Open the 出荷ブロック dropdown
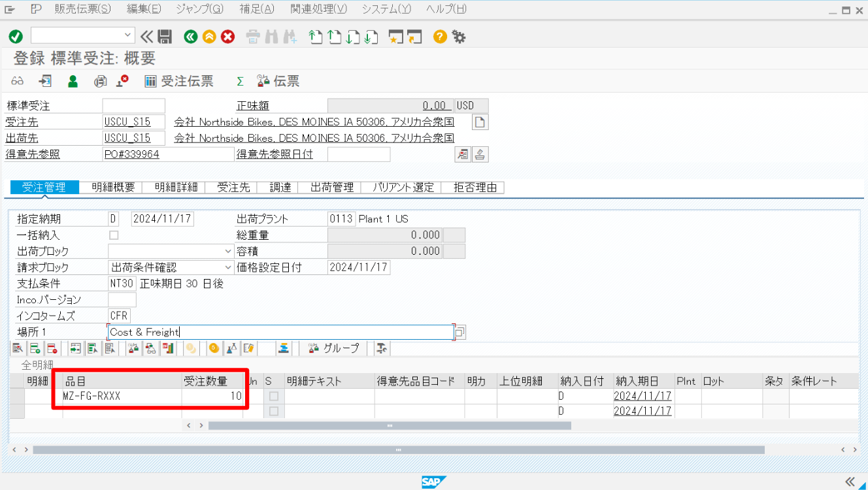868x490 pixels. point(227,251)
